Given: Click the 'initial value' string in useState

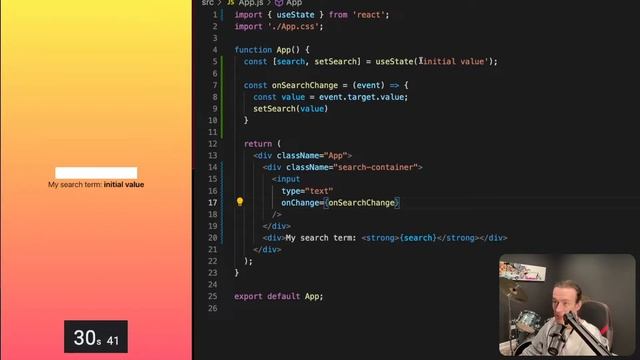Looking at the screenshot, I should click(454, 62).
